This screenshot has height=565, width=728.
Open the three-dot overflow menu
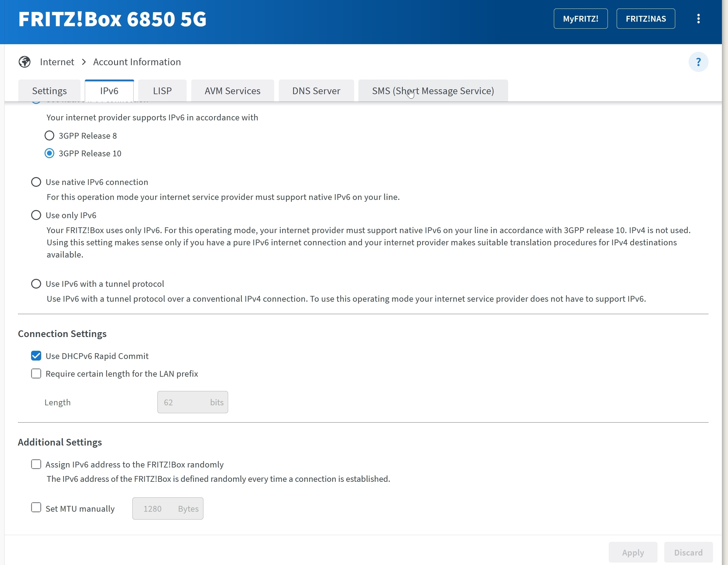[698, 19]
